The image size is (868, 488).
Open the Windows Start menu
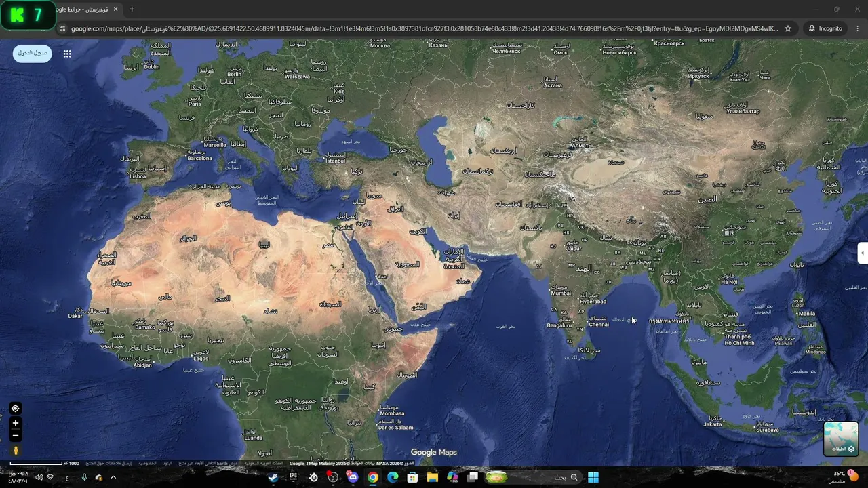click(x=593, y=477)
